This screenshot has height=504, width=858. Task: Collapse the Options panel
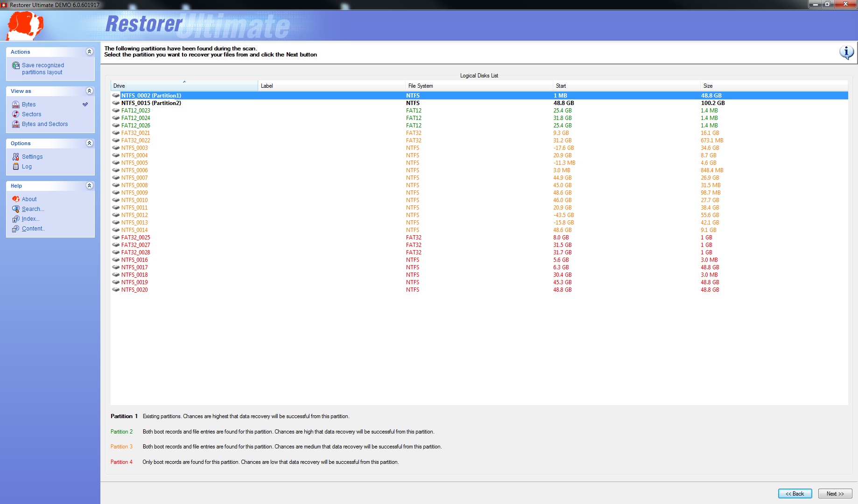pos(90,143)
